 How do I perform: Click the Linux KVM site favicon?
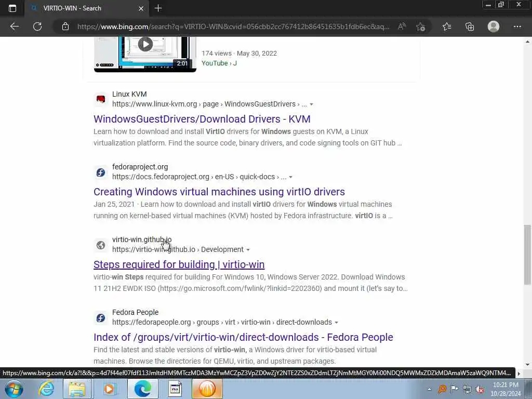pyautogui.click(x=101, y=99)
